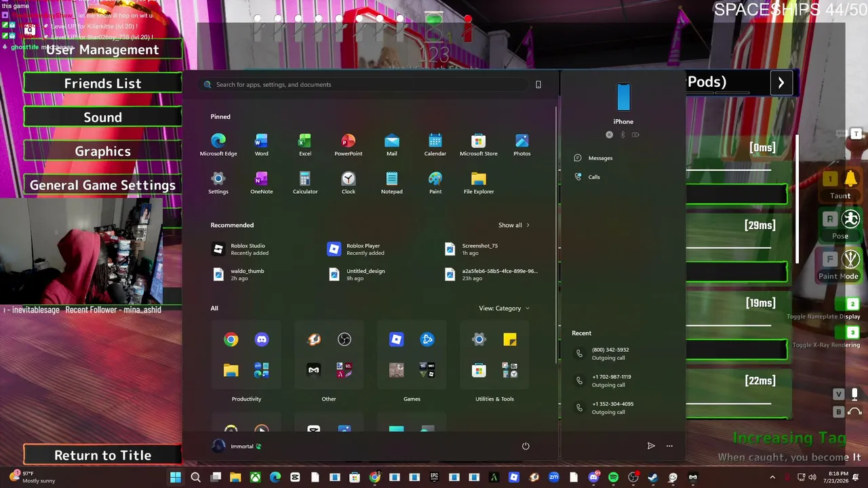The height and width of the screenshot is (488, 868).
Task: Open Microsoft Edge from pinned apps
Action: [218, 145]
